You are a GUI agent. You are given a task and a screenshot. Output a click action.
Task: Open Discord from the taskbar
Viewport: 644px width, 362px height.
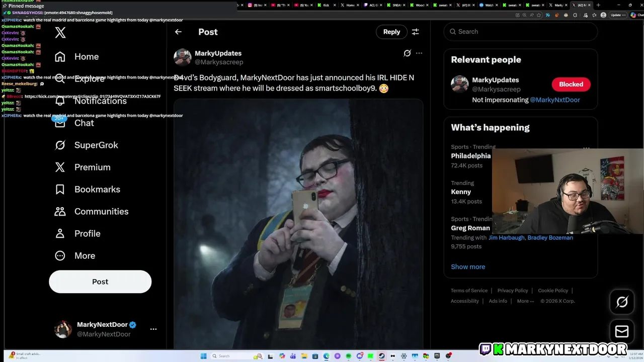click(x=360, y=356)
